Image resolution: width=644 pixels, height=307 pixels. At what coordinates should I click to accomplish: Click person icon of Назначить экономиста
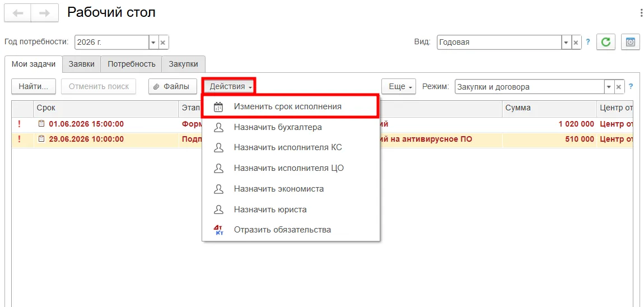219,189
